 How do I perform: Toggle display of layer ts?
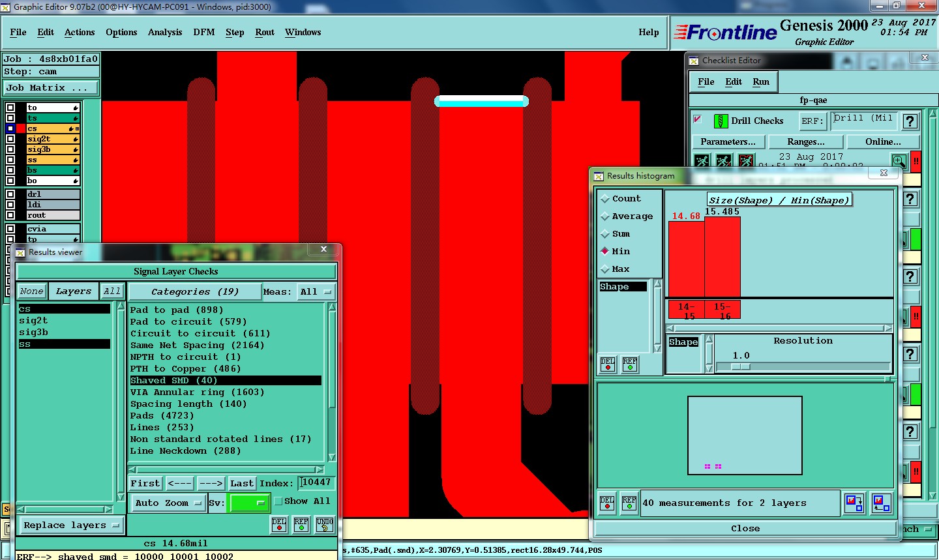coord(10,118)
